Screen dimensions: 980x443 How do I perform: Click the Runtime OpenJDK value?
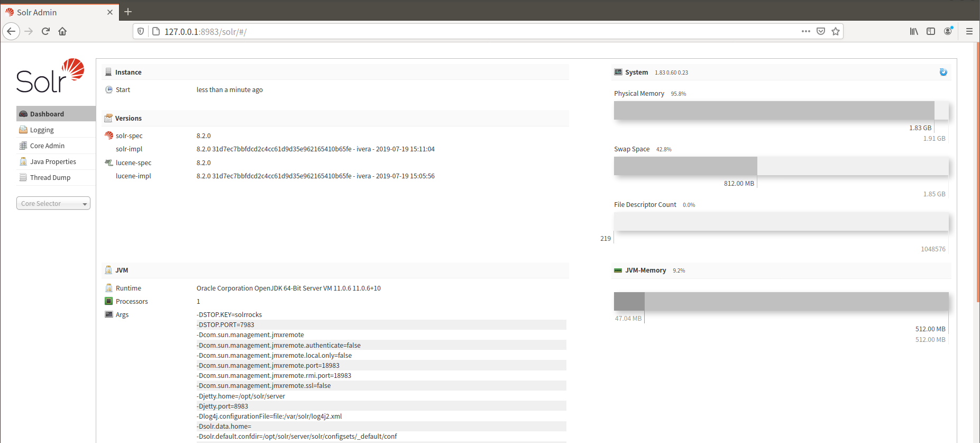288,288
